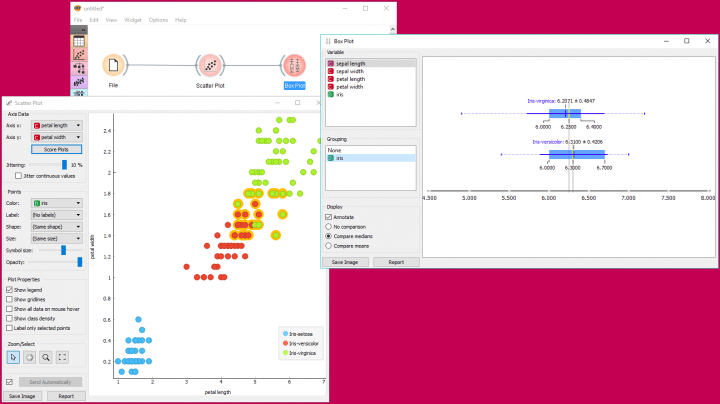Image resolution: width=720 pixels, height=404 pixels.
Task: Click the Symbol size slider handle
Action: (63, 250)
